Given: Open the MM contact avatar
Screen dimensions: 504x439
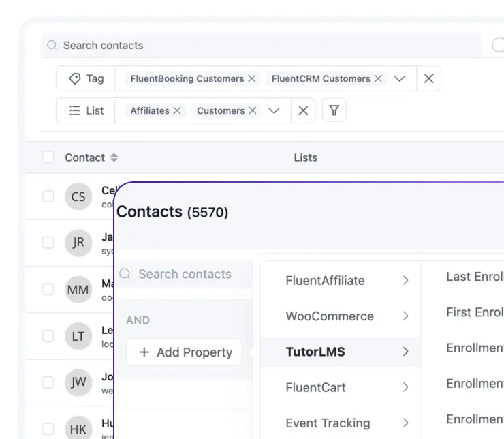Looking at the screenshot, I should pyautogui.click(x=78, y=290).
